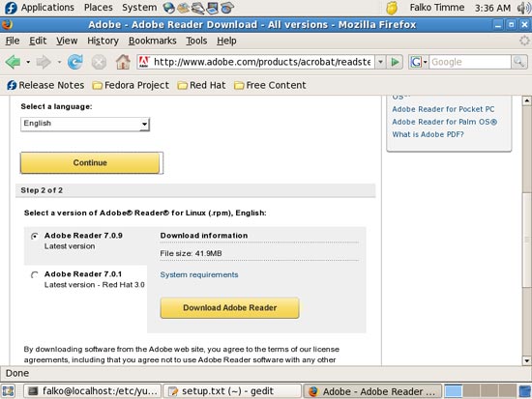Click the Firefox Back arrow button
This screenshot has height=399, width=532.
(x=13, y=62)
